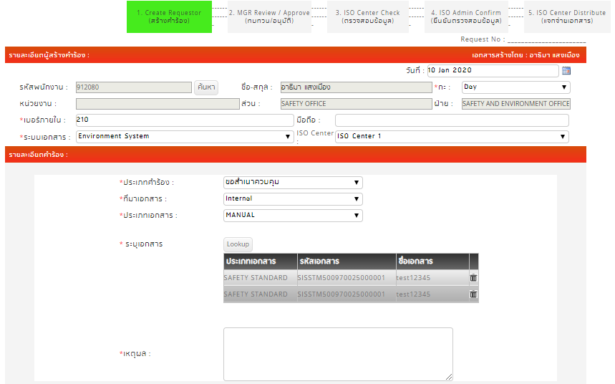615x384 pixels.
Task: Expand the MANUAL document type dropdown
Action: (x=293, y=215)
